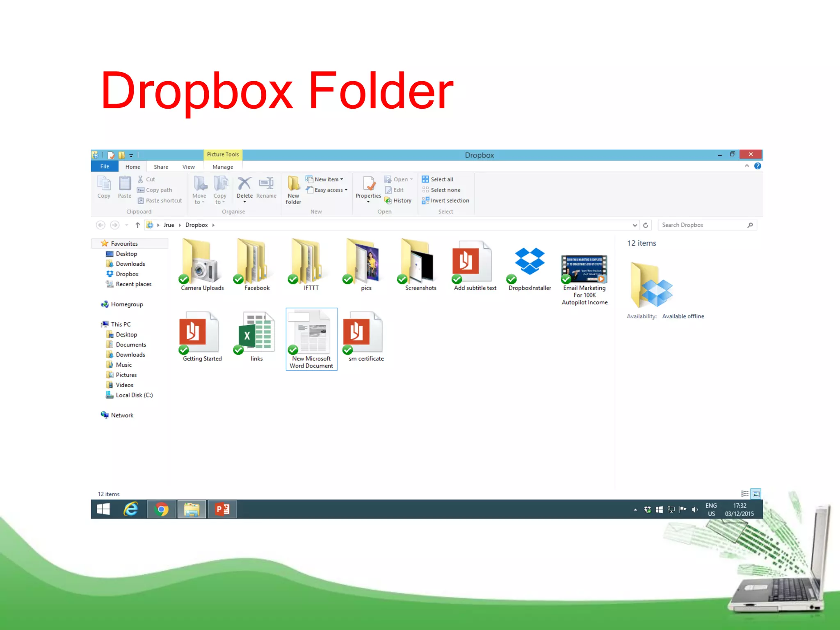840x630 pixels.
Task: Open the Windows Start button
Action: (103, 509)
